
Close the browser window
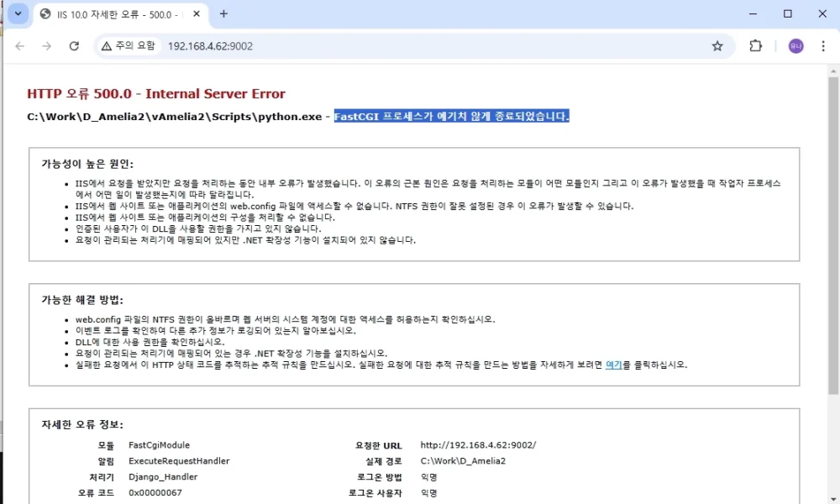822,14
